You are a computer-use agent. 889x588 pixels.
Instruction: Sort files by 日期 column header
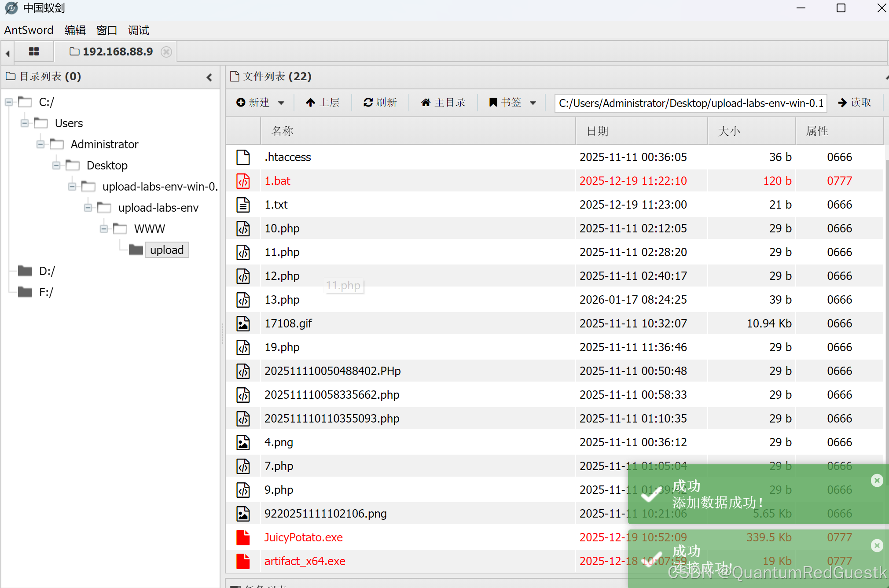click(x=597, y=131)
